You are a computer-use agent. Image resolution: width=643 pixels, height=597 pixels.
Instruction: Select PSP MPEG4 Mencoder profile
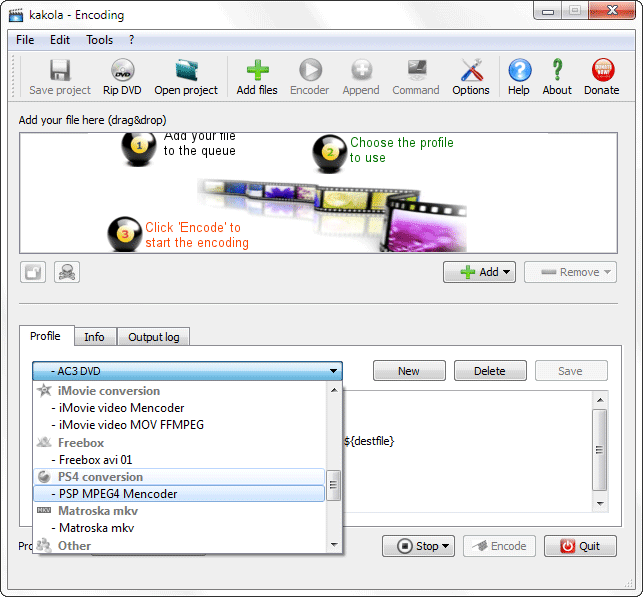pyautogui.click(x=179, y=494)
